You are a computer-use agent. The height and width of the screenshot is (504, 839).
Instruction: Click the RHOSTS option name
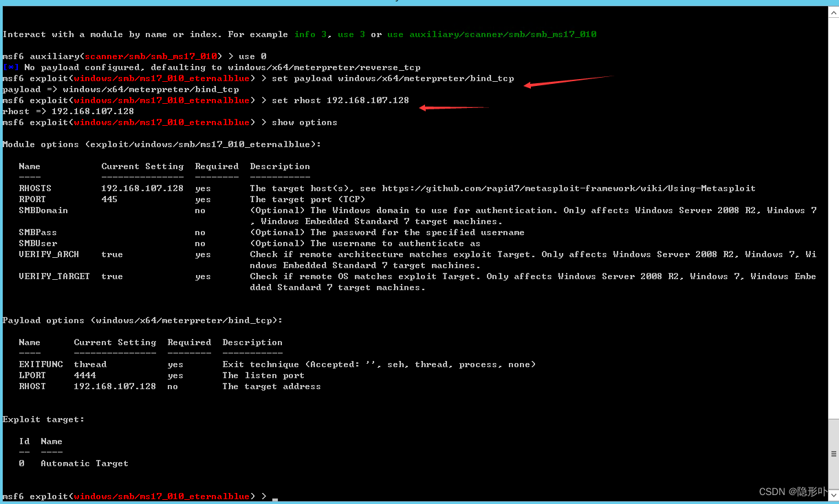coord(35,188)
